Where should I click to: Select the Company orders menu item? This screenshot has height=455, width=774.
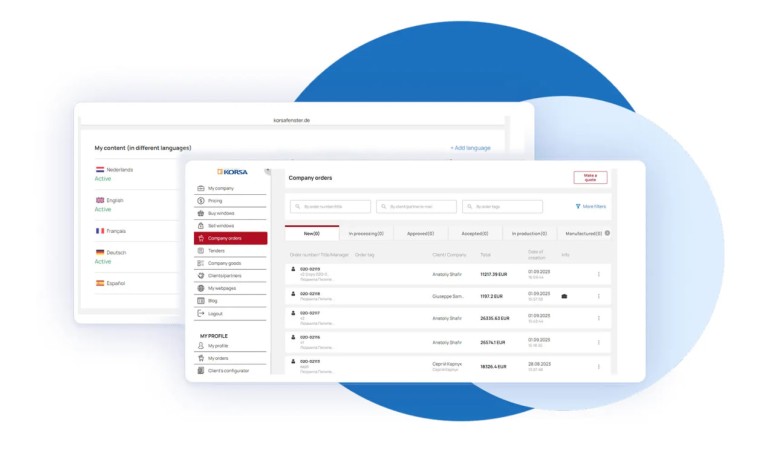(230, 238)
